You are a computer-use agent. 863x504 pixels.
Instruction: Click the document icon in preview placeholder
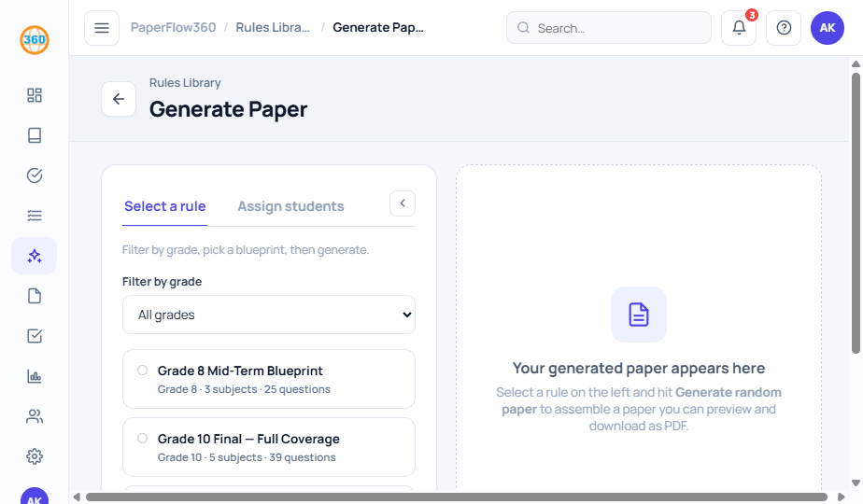[639, 315]
